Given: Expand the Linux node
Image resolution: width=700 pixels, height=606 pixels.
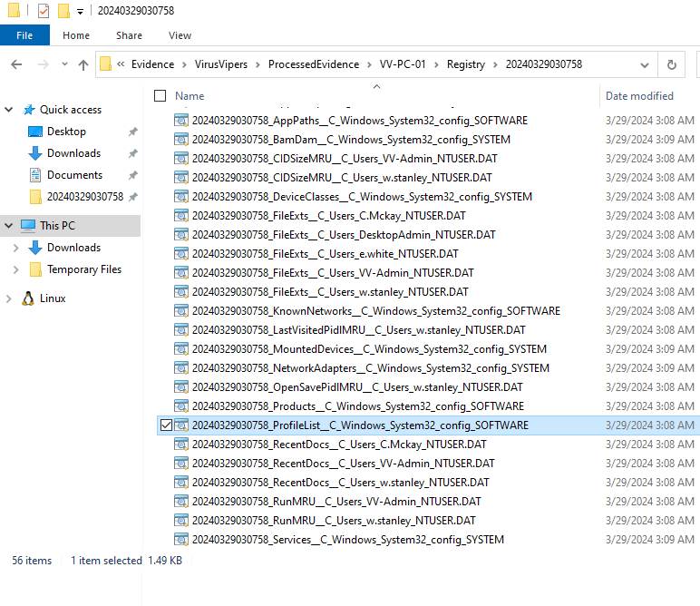Looking at the screenshot, I should click(8, 298).
